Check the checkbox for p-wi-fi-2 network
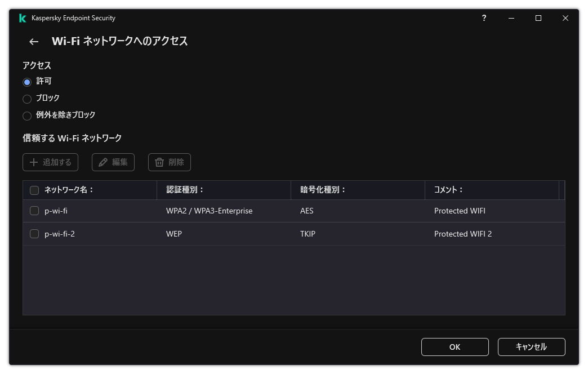588x374 pixels. [34, 233]
